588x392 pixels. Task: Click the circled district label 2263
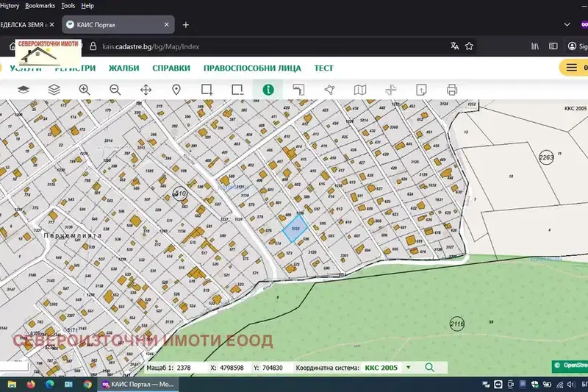pos(546,157)
